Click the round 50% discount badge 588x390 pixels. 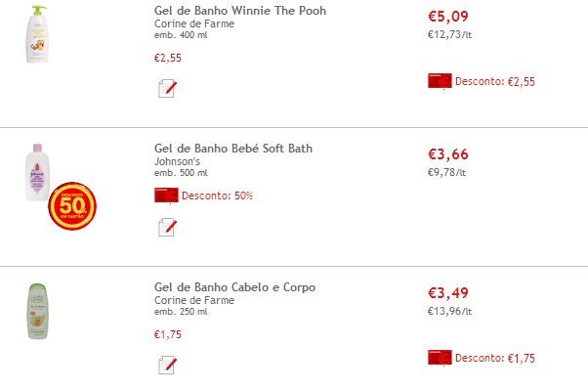coord(72,205)
